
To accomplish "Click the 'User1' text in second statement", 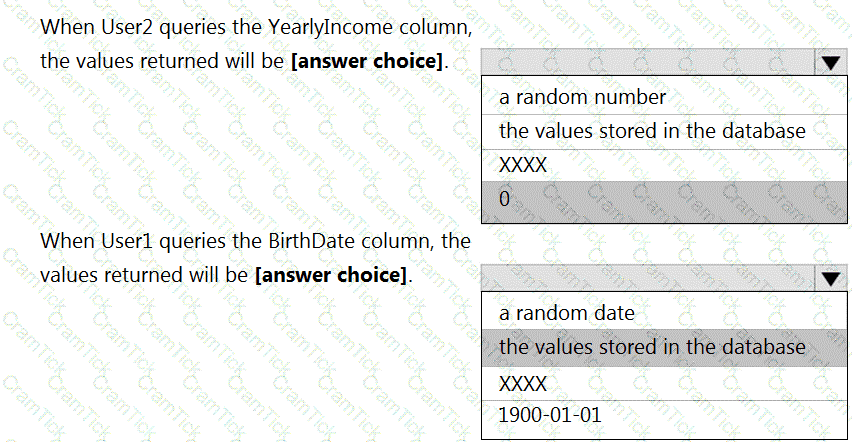I will 127,241.
